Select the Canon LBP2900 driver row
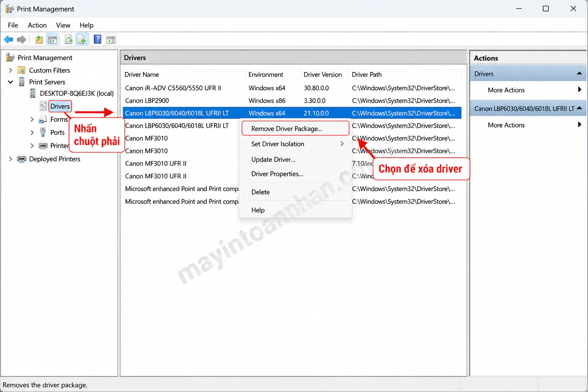 coord(292,101)
